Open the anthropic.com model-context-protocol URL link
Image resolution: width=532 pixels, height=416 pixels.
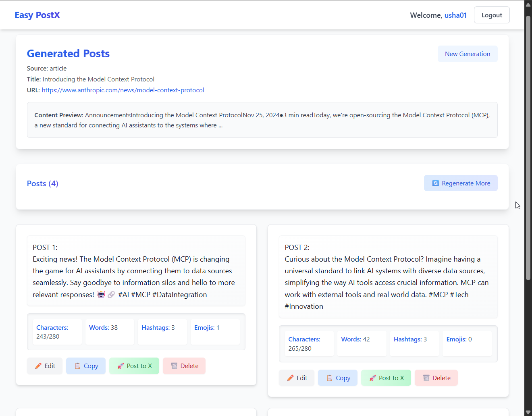(x=123, y=90)
